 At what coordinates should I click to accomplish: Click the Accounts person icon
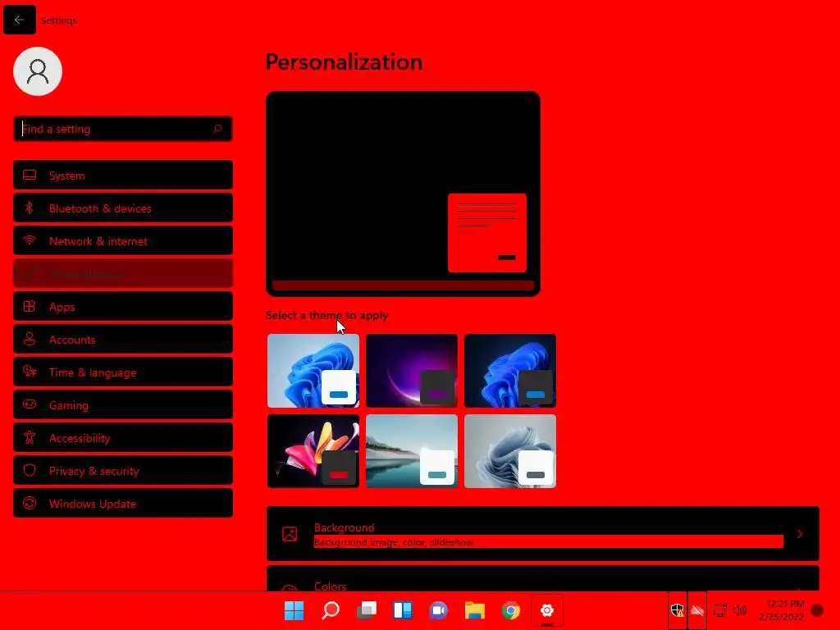pyautogui.click(x=30, y=339)
